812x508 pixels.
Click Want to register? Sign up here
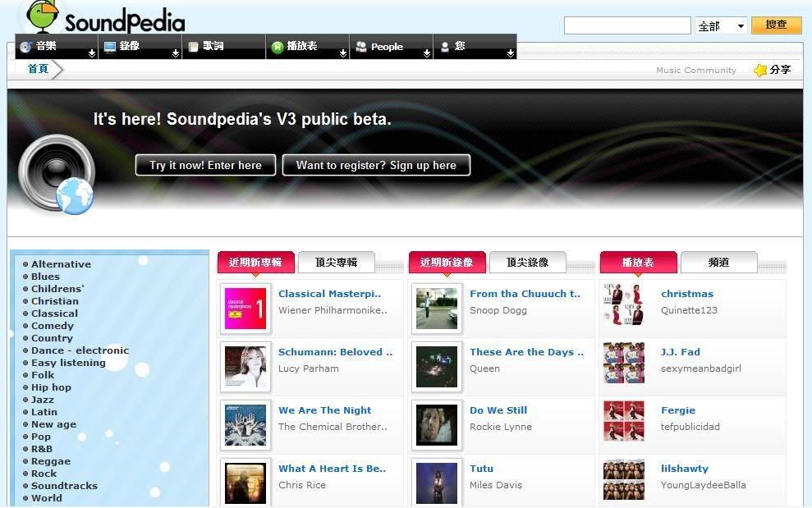(x=377, y=165)
